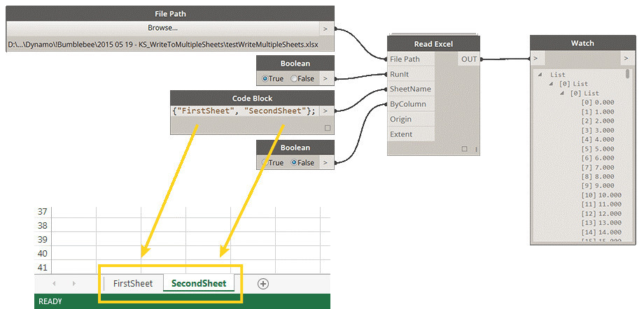
Task: Click the next sheet navigation arrow
Action: [74, 284]
